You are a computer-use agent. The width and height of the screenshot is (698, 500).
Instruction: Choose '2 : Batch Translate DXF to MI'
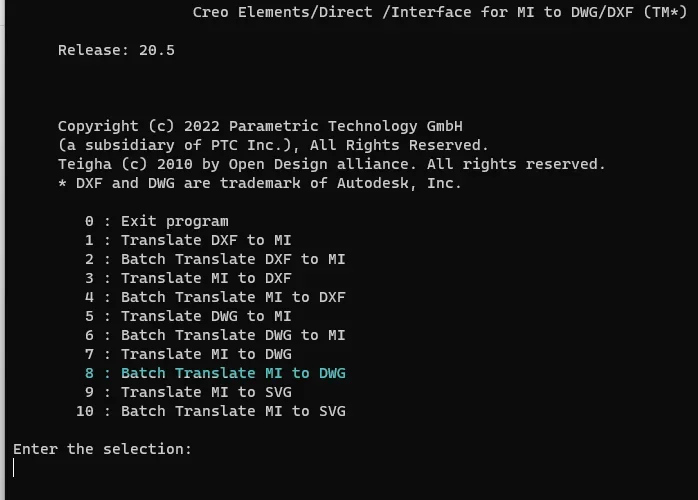pos(215,259)
